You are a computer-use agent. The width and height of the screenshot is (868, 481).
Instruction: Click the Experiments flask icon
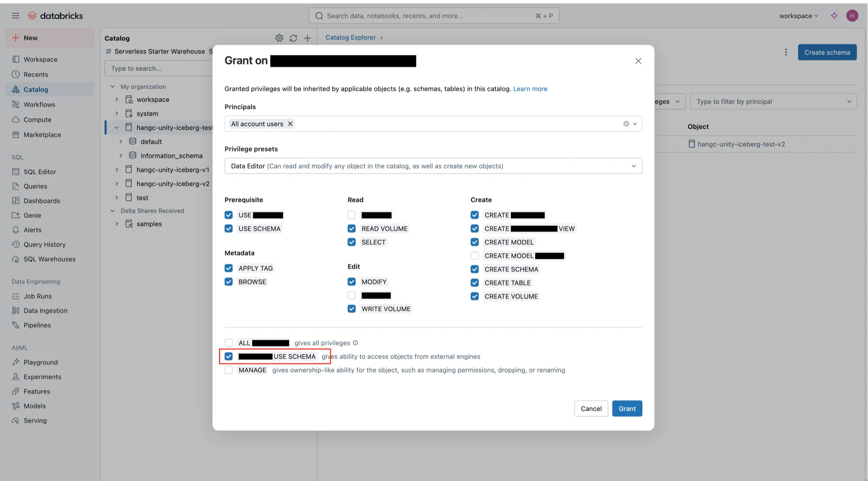point(16,377)
